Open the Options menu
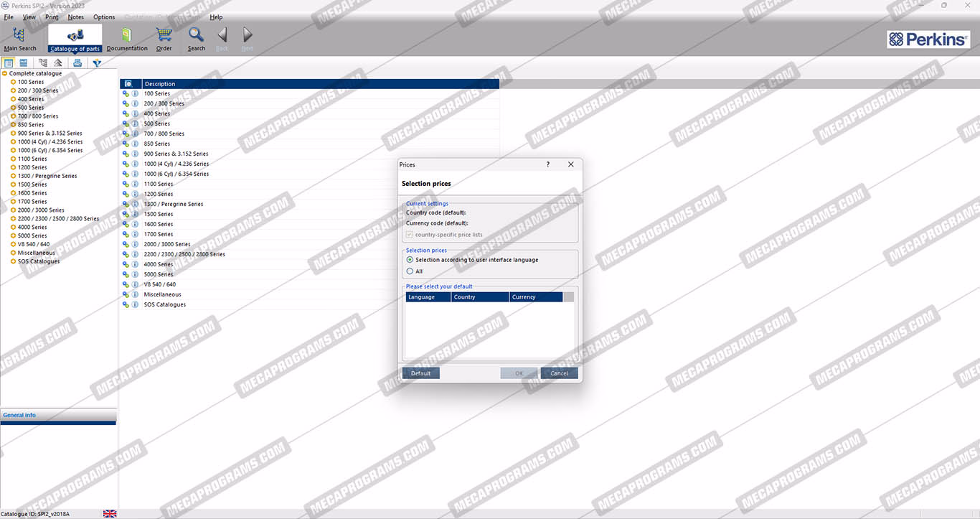This screenshot has width=980, height=519. point(104,17)
